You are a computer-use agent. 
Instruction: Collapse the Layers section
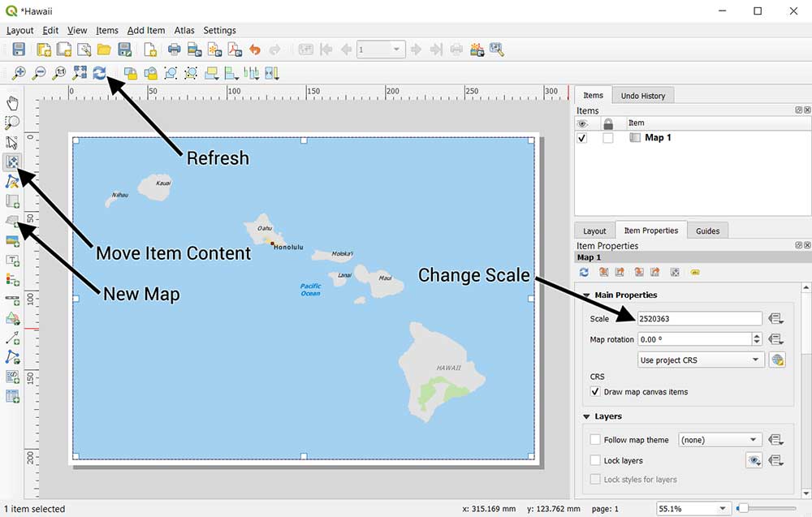click(587, 416)
